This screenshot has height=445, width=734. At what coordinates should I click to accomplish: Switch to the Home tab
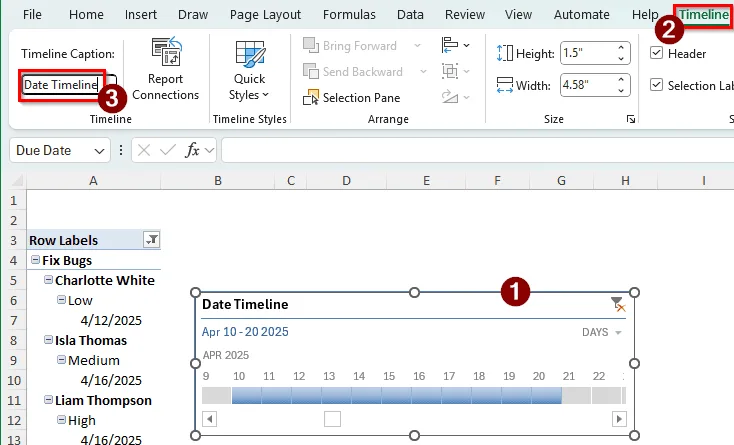coord(86,15)
